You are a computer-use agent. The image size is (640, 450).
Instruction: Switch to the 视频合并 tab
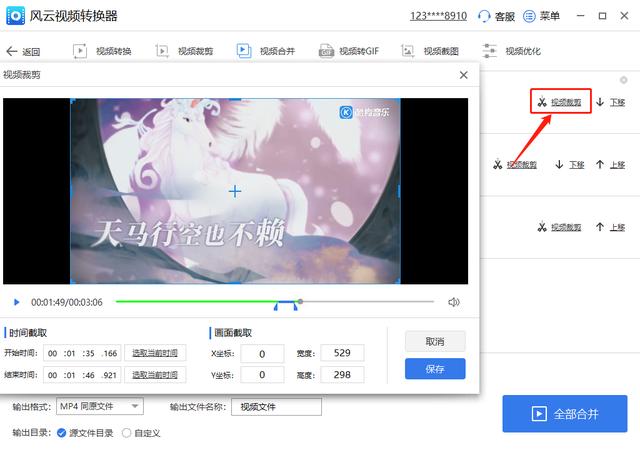click(x=244, y=51)
